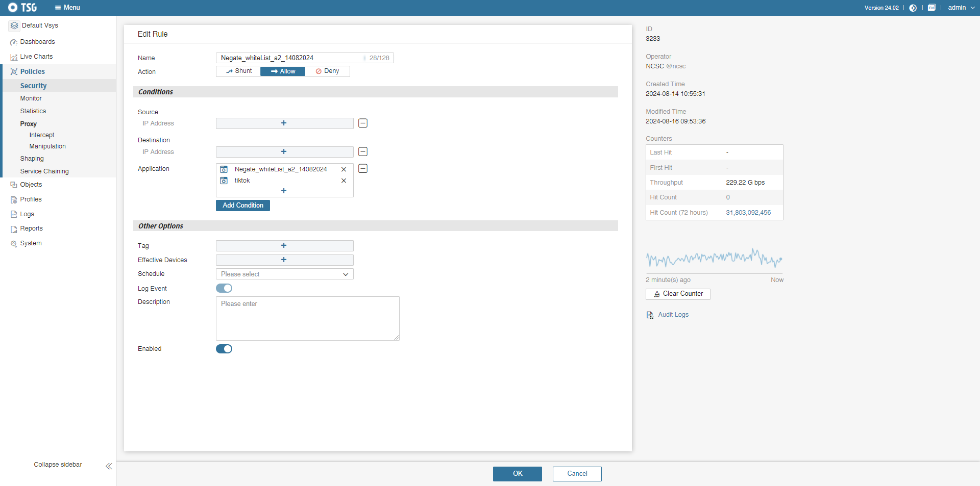Expand the Default Vsys selector
The height and width of the screenshot is (486, 980).
click(39, 25)
